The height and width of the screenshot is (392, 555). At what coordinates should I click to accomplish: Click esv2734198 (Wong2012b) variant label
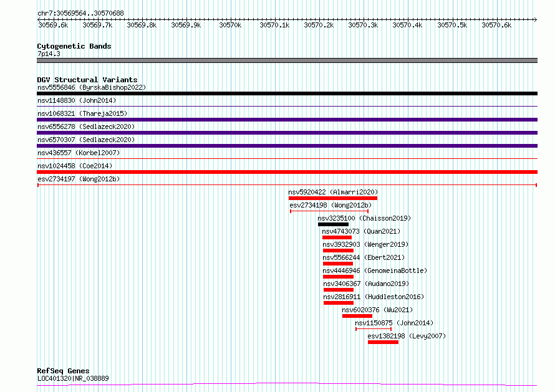(331, 205)
